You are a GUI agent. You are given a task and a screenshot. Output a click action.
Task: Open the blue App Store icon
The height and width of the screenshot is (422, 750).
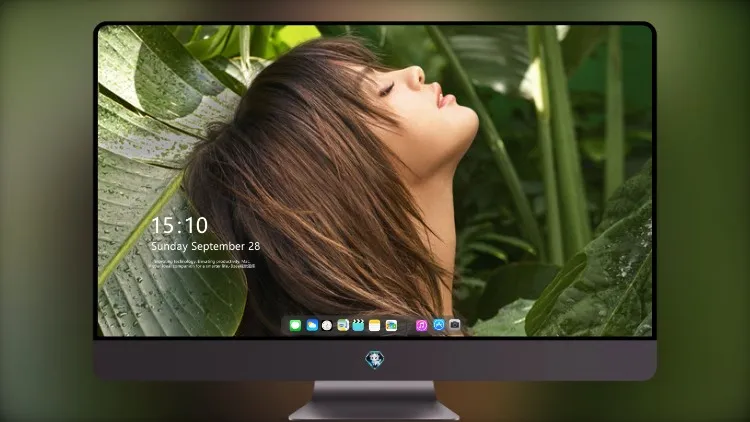coord(439,325)
